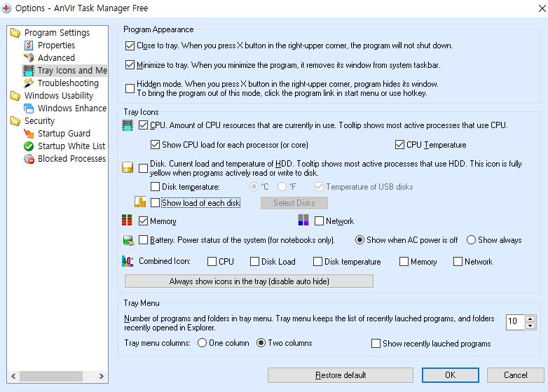Click Restore default button
This screenshot has height=392, width=548.
341,375
